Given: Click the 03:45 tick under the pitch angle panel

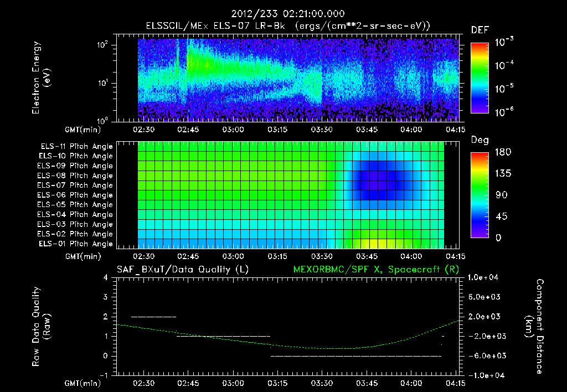Looking at the screenshot, I should (367, 256).
